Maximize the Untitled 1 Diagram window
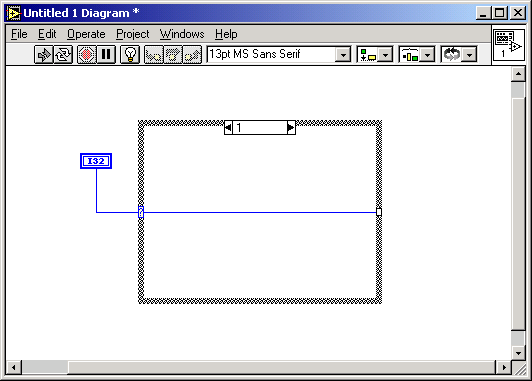The height and width of the screenshot is (381, 532). [x=499, y=13]
